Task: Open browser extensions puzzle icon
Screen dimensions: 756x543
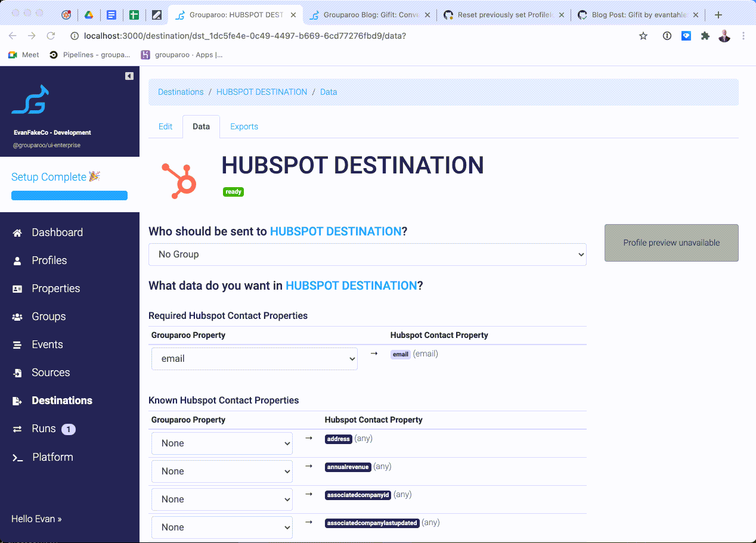Action: [705, 36]
